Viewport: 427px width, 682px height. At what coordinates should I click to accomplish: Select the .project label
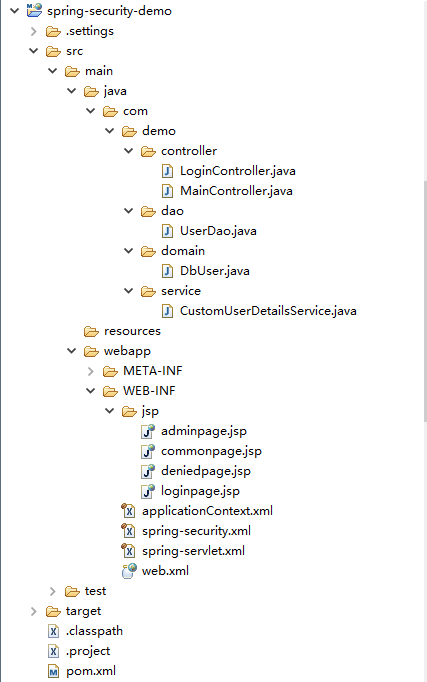click(88, 652)
